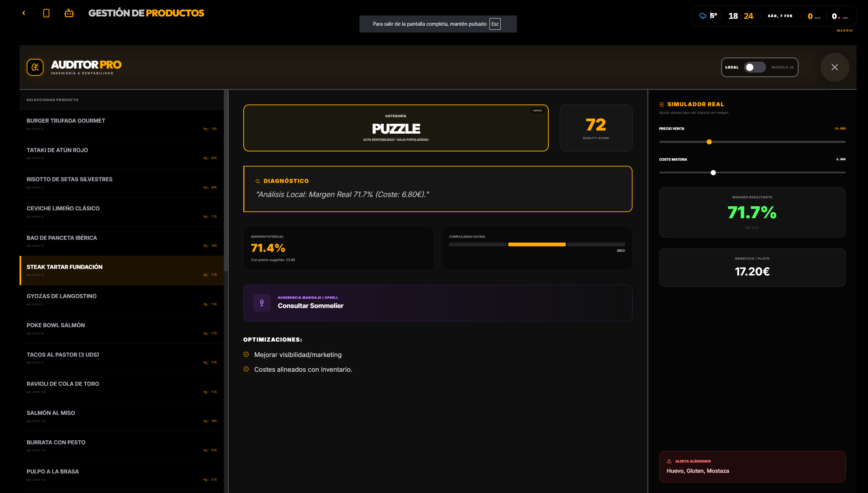Click the Auditor Pro brain logo icon

coord(35,67)
